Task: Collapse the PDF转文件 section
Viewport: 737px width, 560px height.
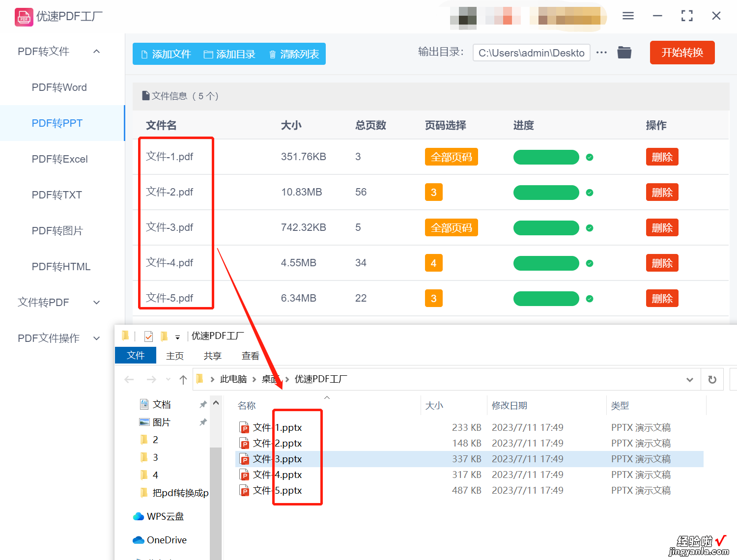Action: pos(97,52)
